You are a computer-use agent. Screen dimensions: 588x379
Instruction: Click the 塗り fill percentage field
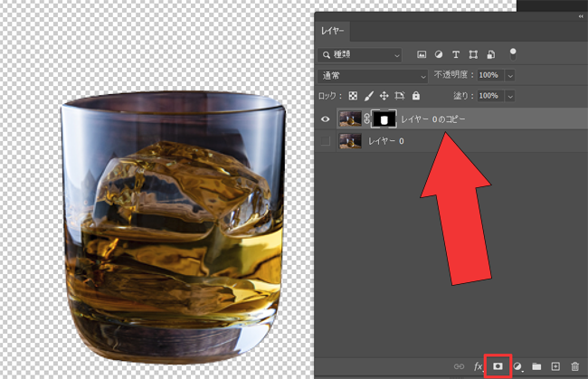coord(488,95)
